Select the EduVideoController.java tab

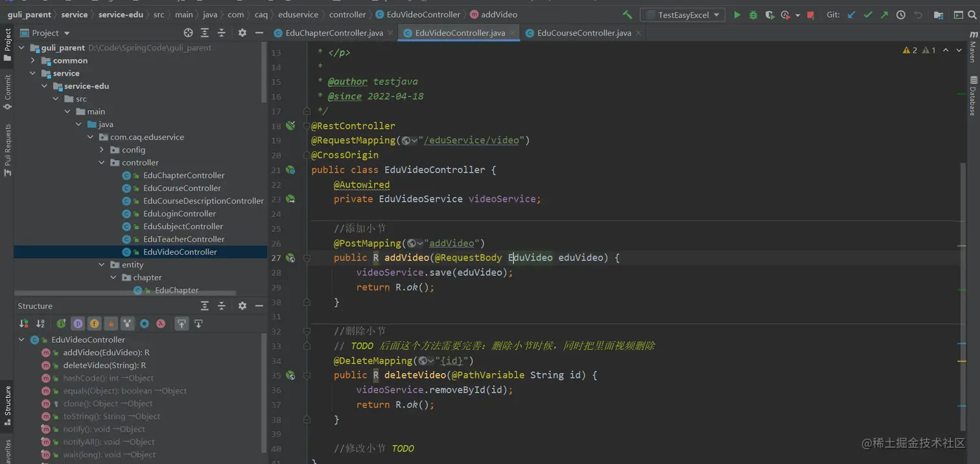tap(460, 33)
